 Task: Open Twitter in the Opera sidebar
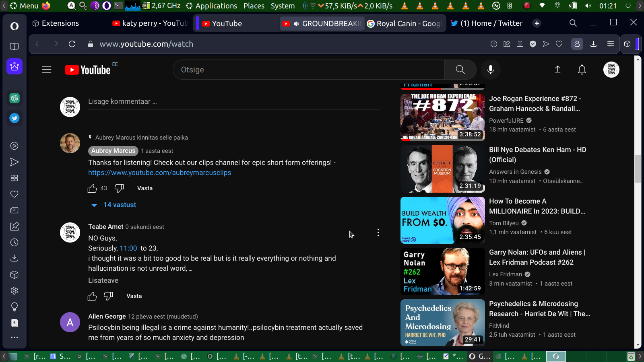click(x=14, y=118)
